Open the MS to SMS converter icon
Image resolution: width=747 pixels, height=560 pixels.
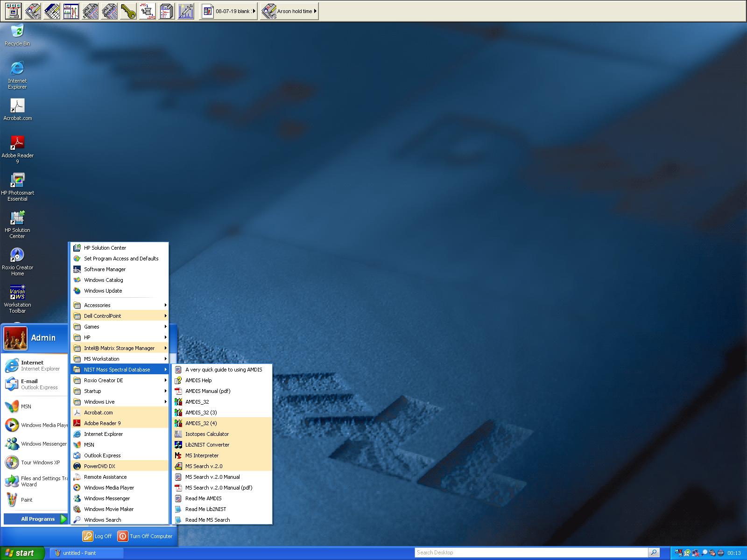148,11
